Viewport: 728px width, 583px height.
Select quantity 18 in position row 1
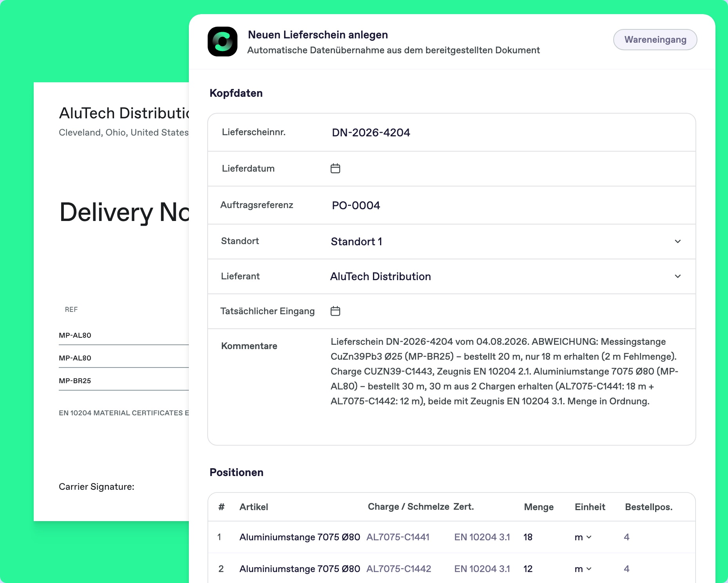tap(528, 537)
